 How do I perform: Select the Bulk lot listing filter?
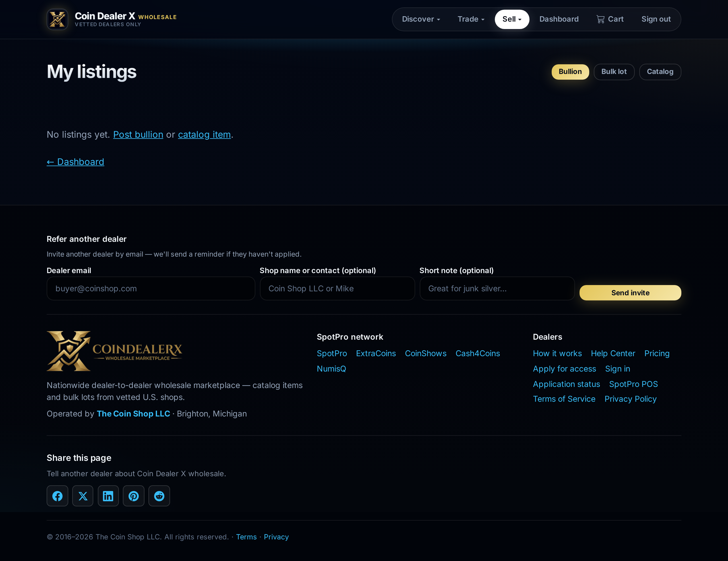coord(614,72)
